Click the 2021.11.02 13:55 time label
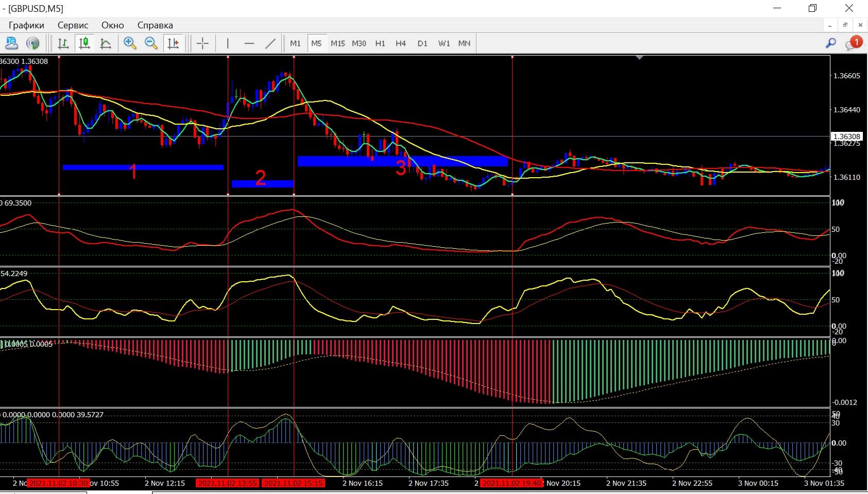The height and width of the screenshot is (494, 868). tap(227, 483)
